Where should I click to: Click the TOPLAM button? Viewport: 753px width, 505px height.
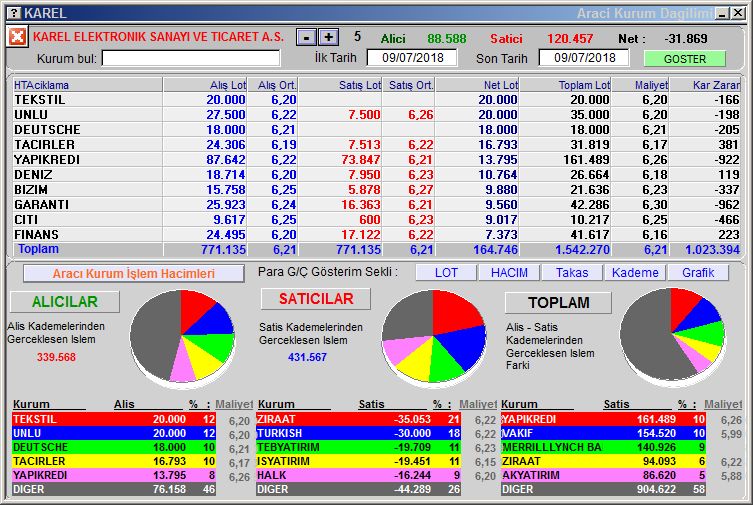[559, 302]
